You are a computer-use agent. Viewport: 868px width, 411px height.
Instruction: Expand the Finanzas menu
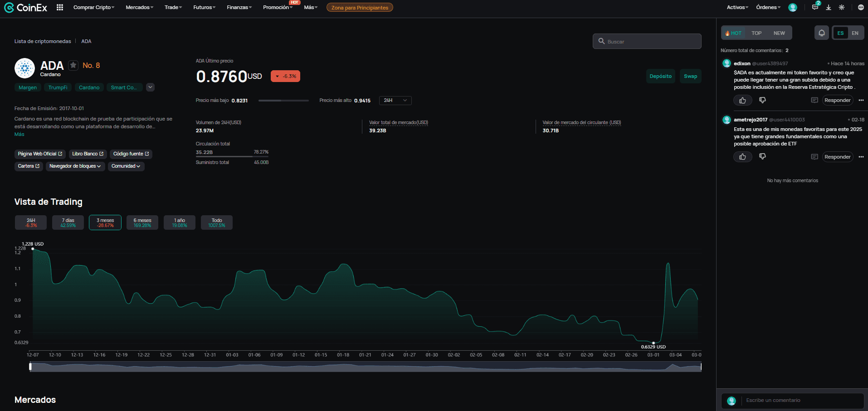pyautogui.click(x=239, y=7)
